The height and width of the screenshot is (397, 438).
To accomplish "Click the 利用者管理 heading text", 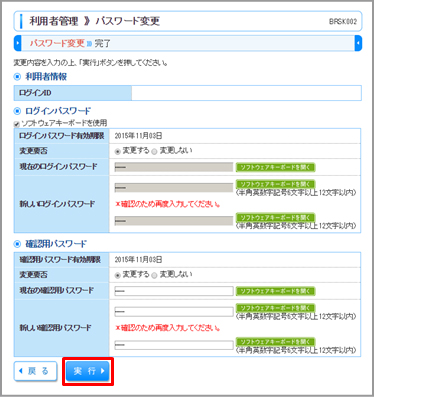I will click(54, 21).
